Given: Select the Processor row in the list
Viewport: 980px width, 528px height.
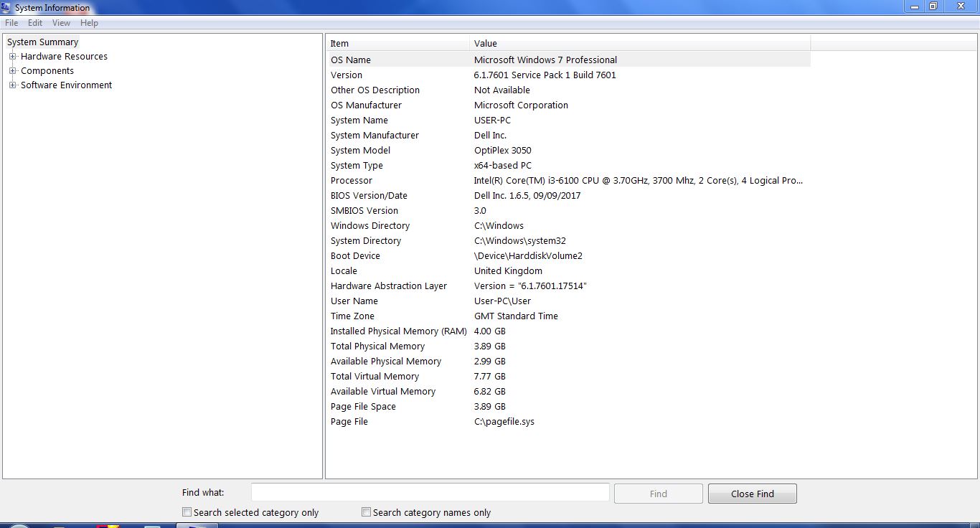Looking at the screenshot, I should 430,180.
